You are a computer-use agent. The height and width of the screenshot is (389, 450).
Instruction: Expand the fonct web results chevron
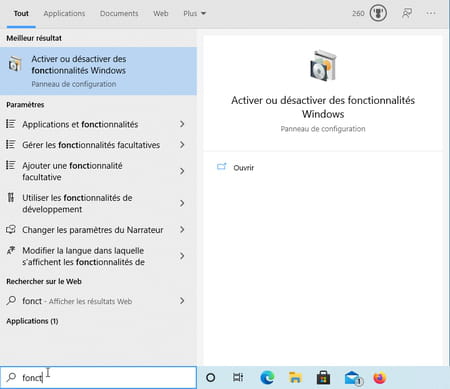coord(182,301)
